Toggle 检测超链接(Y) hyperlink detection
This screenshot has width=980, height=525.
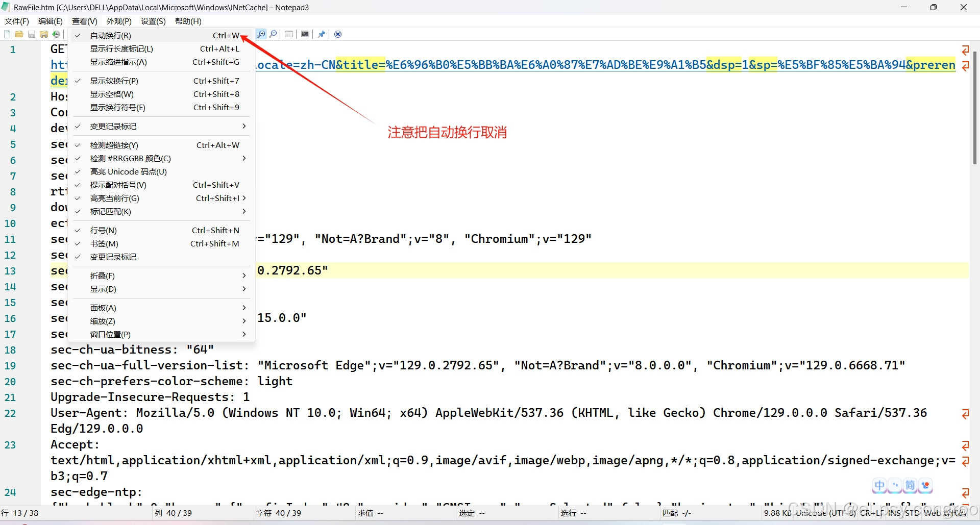(161, 145)
